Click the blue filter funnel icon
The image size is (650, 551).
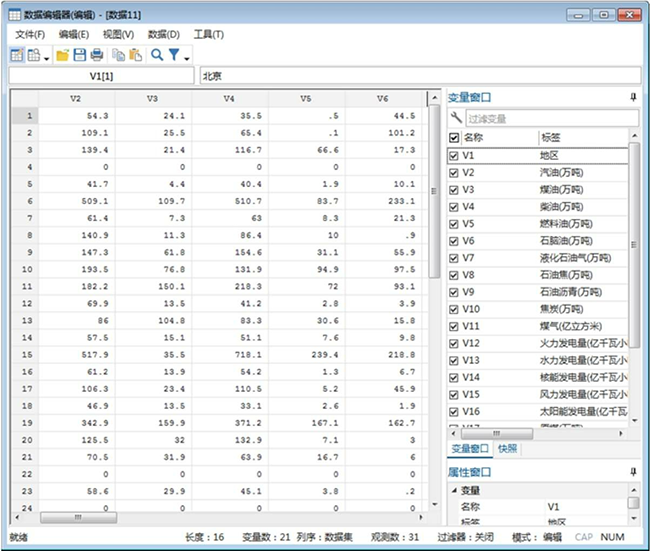pos(174,55)
